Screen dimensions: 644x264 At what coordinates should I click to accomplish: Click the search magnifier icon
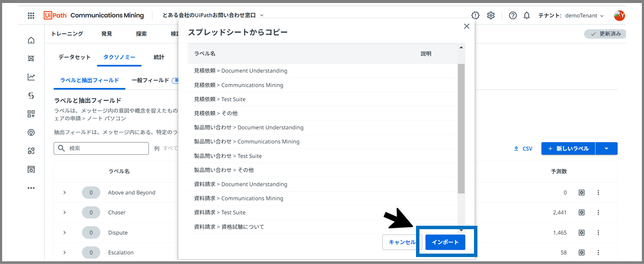tap(61, 148)
